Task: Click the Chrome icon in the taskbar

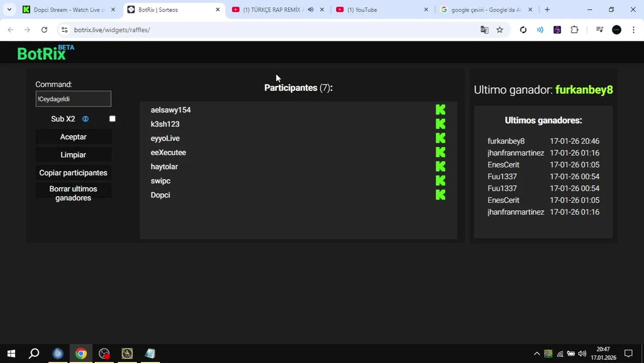Action: point(81,353)
